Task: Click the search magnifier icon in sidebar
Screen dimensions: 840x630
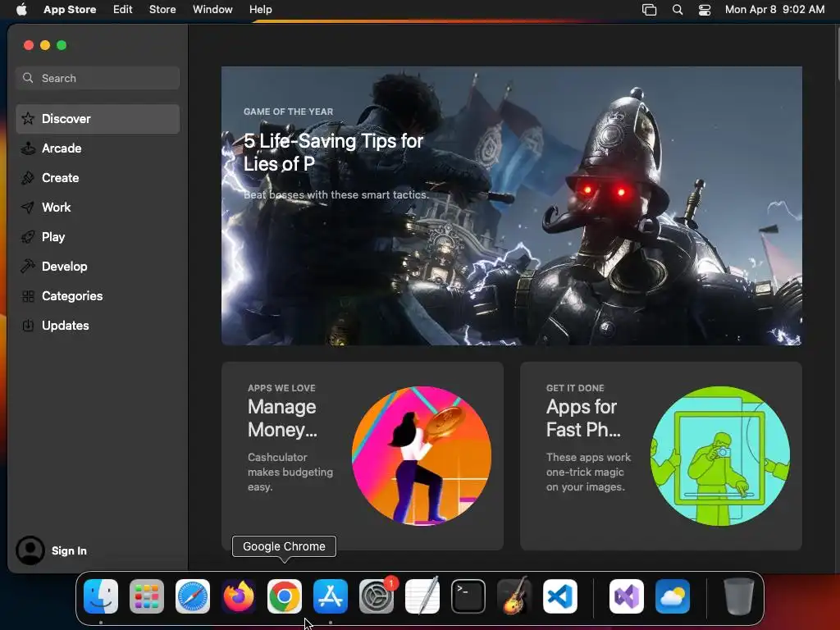Action: [x=28, y=78]
